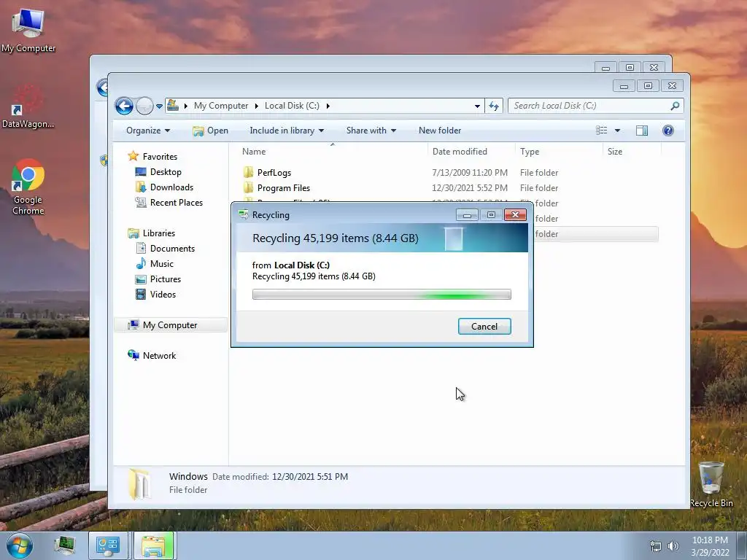Select the PerfLogs folder
Viewport: 747px width, 560px height.
coord(274,172)
